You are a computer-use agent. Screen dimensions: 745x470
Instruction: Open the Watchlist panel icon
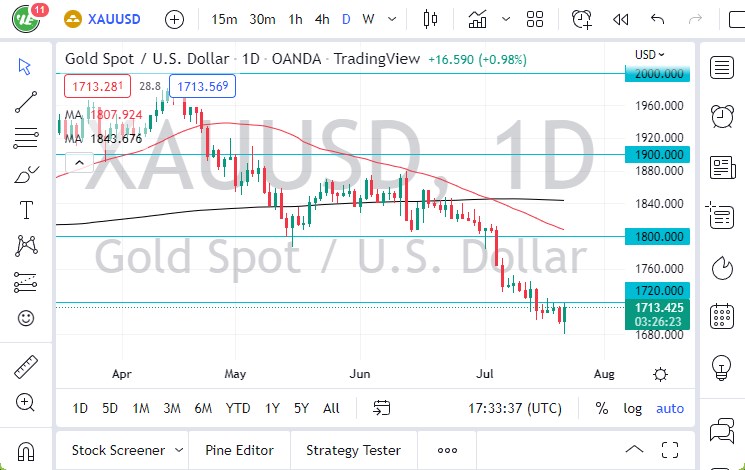tap(721, 67)
